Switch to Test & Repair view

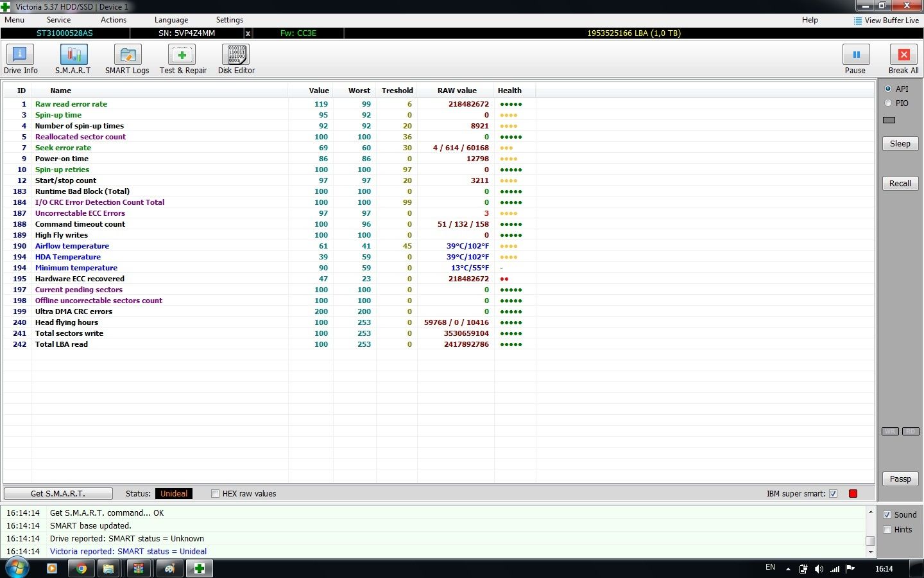pyautogui.click(x=183, y=59)
